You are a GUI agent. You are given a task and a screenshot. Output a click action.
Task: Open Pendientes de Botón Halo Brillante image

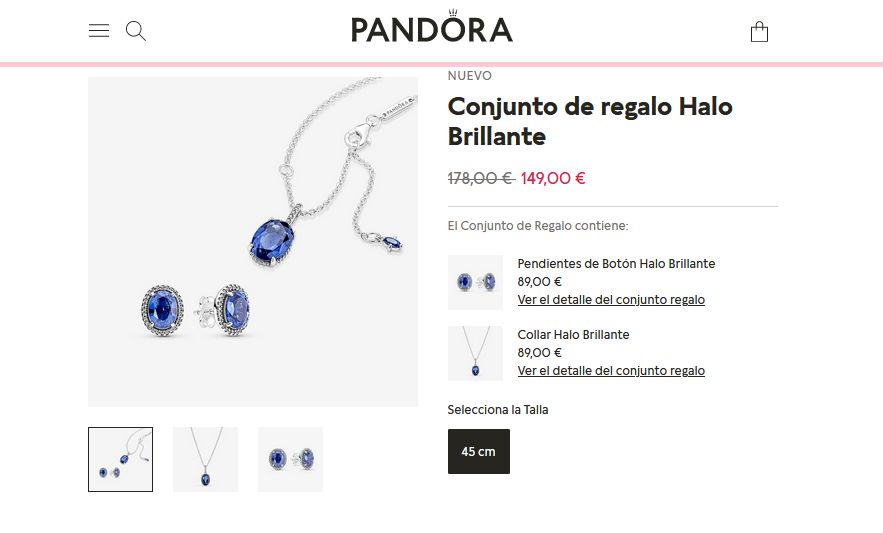[x=475, y=282]
